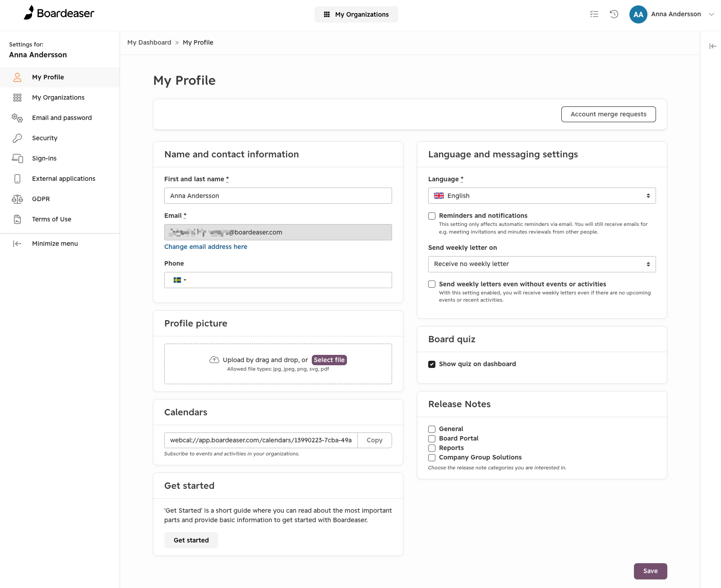
Task: Focus the First and last name field
Action: tap(278, 196)
